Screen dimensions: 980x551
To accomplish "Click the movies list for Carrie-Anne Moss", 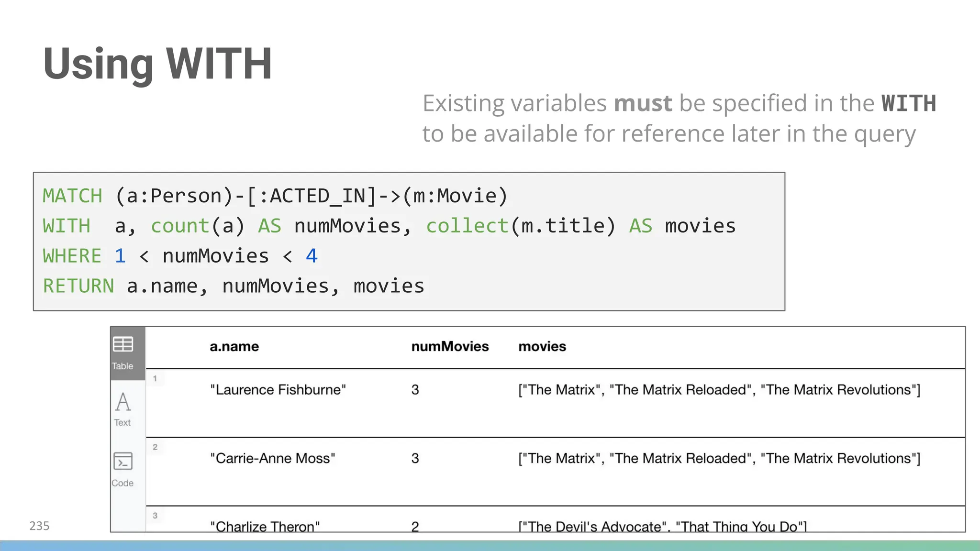I will coord(719,458).
